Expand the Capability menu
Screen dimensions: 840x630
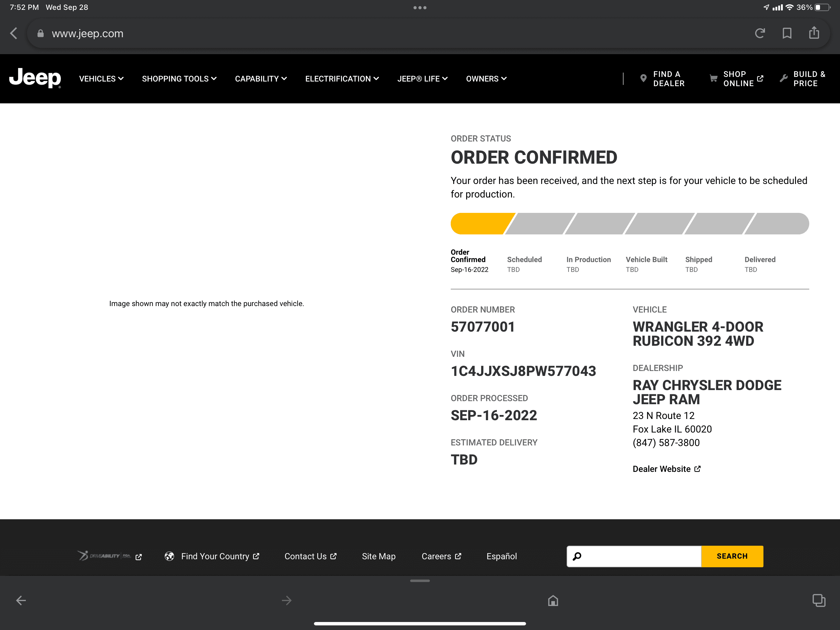pyautogui.click(x=261, y=79)
